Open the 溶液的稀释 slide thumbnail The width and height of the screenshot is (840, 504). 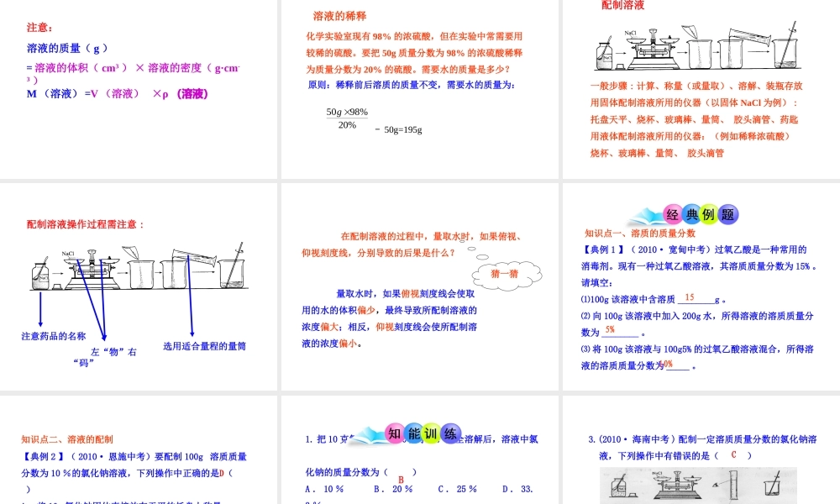tap(419, 88)
